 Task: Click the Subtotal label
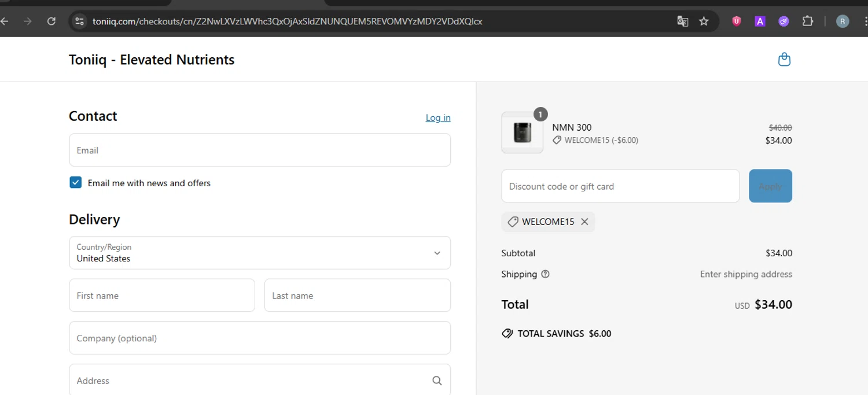(518, 253)
